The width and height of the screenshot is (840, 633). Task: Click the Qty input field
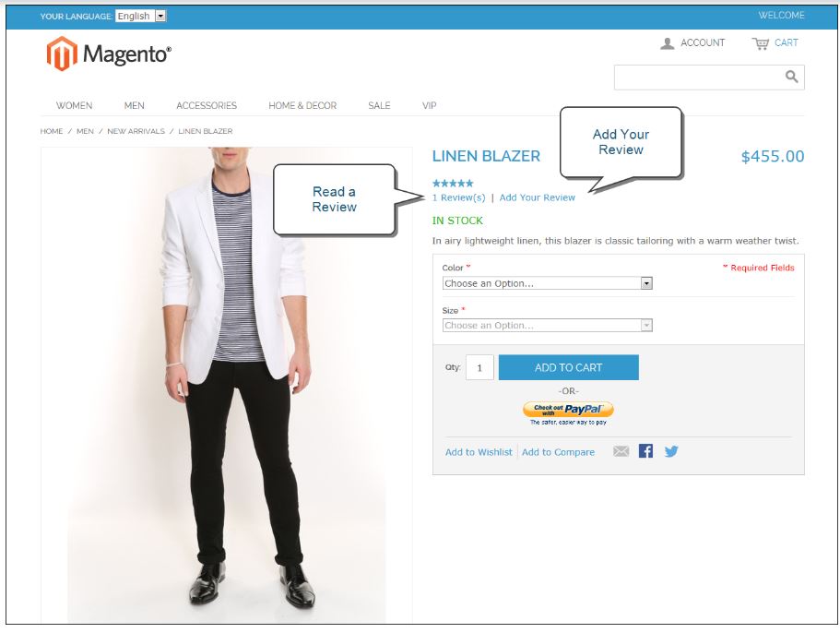coord(479,367)
